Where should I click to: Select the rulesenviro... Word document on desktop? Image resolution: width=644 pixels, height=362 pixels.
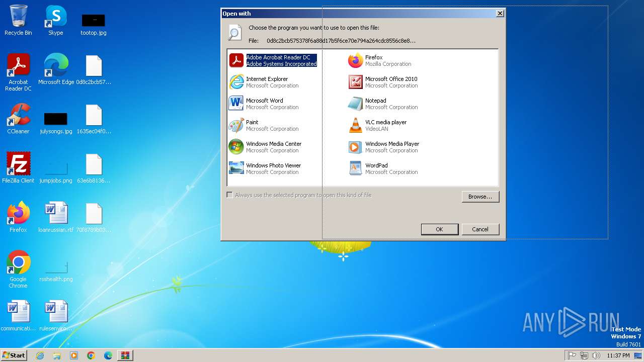[56, 316]
